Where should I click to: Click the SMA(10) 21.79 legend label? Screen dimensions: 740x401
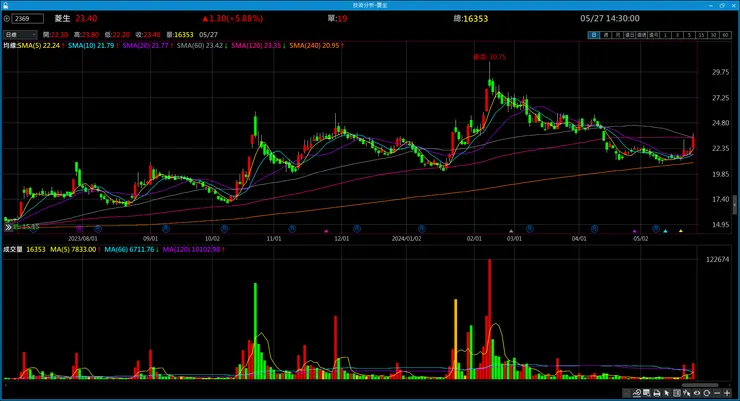(93, 45)
